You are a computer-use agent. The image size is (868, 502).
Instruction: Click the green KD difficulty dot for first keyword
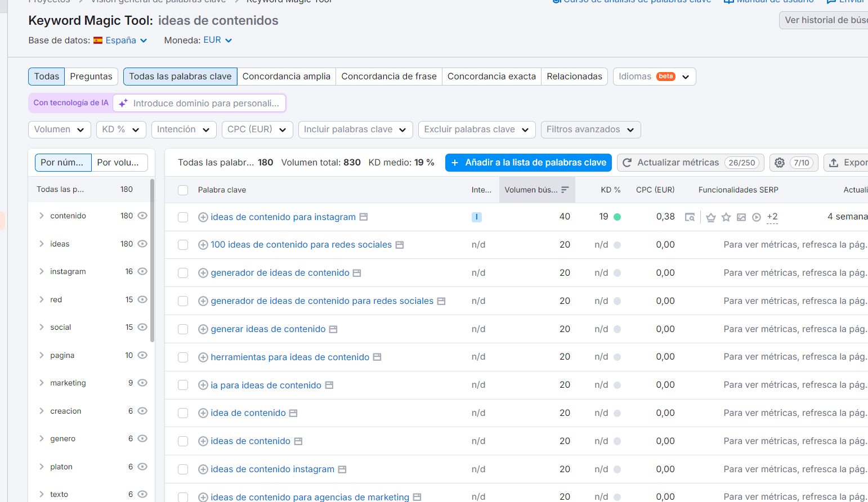[617, 217]
